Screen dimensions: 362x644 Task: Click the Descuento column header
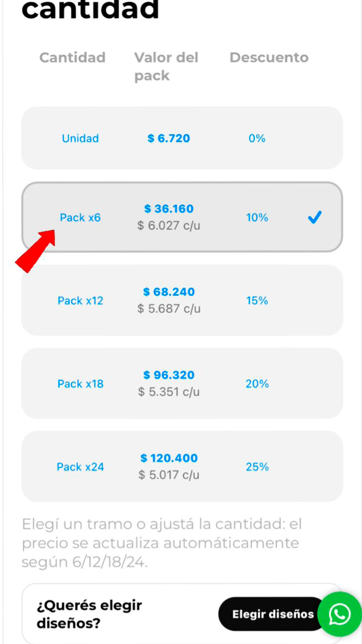269,58
